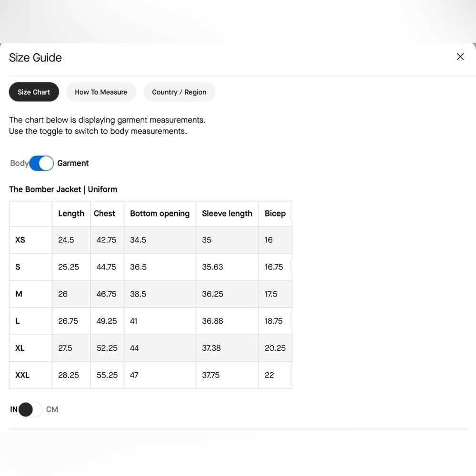The width and height of the screenshot is (476, 476).
Task: Click the IN unit label
Action: click(x=14, y=409)
